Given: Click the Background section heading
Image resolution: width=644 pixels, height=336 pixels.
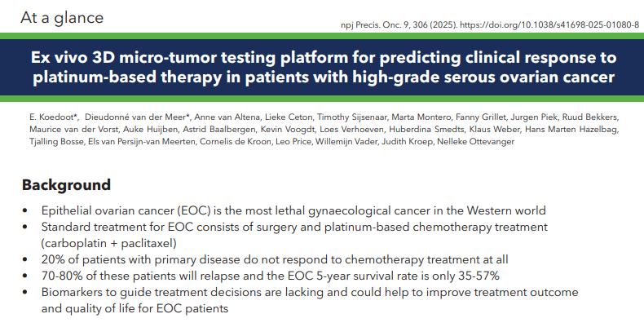Looking at the screenshot, I should [66, 185].
